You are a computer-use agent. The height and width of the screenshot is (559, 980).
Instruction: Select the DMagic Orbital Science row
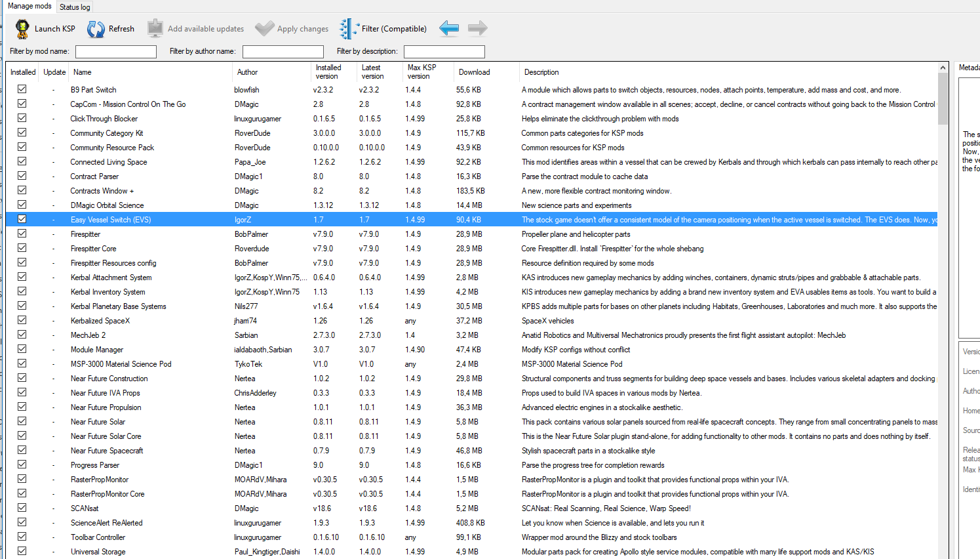point(472,205)
